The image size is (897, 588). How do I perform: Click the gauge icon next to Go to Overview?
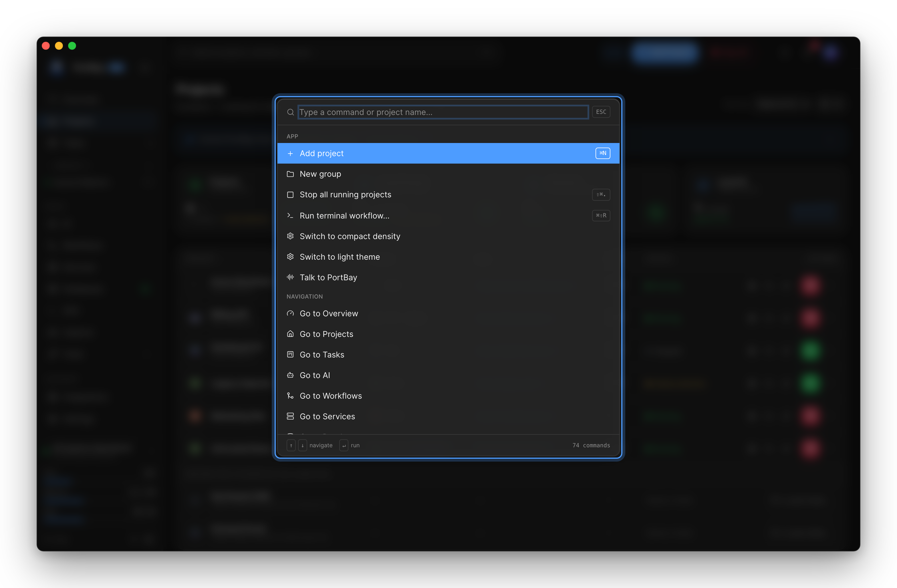(x=290, y=314)
